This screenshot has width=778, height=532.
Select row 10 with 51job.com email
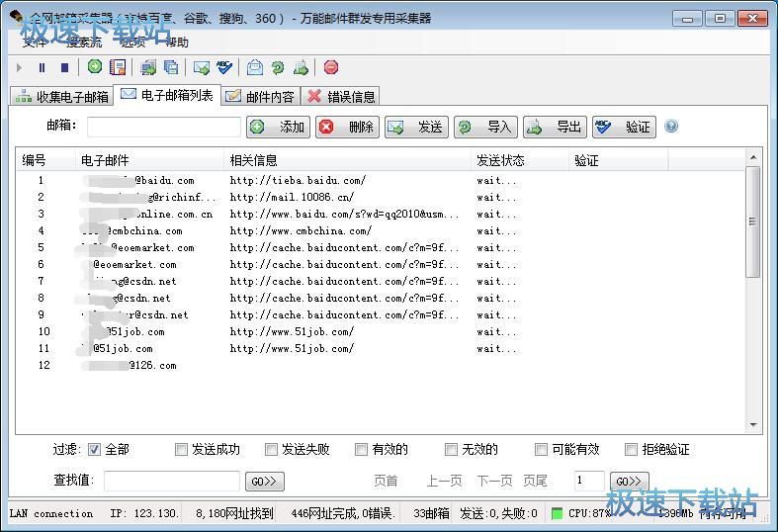coord(380,331)
